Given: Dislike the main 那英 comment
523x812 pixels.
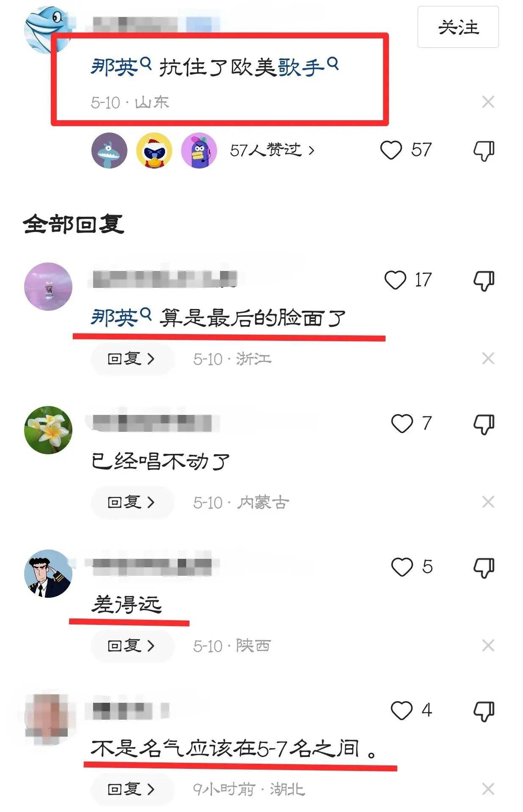Looking at the screenshot, I should (484, 151).
